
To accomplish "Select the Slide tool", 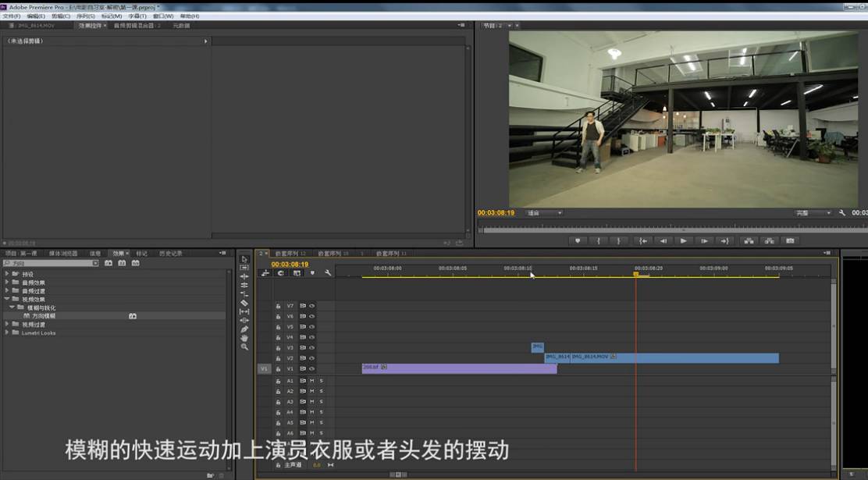I will click(x=244, y=321).
